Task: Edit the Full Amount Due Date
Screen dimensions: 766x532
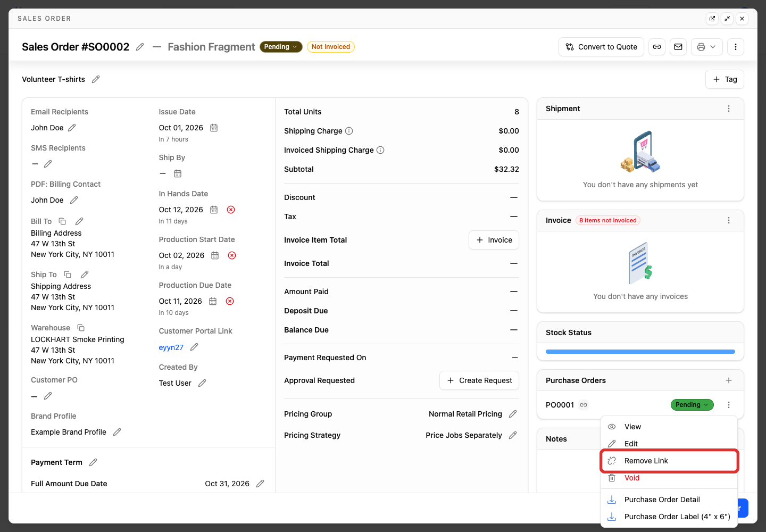Action: (260, 484)
